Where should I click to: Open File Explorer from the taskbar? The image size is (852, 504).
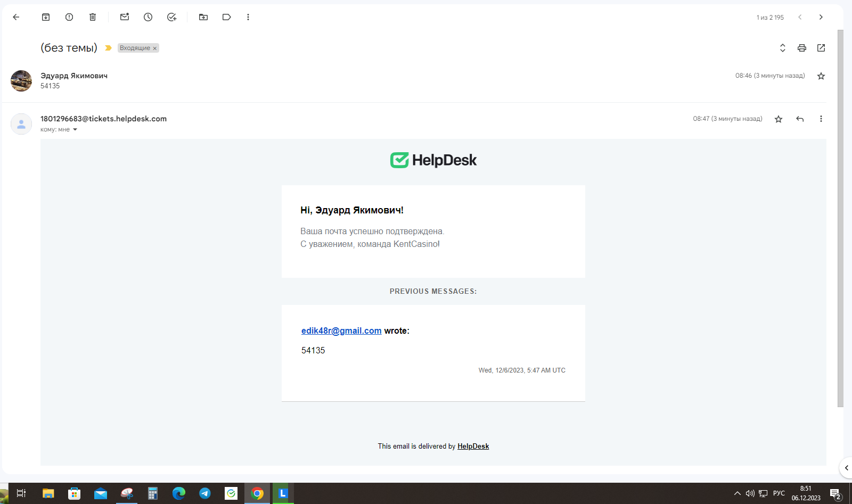tap(48, 493)
